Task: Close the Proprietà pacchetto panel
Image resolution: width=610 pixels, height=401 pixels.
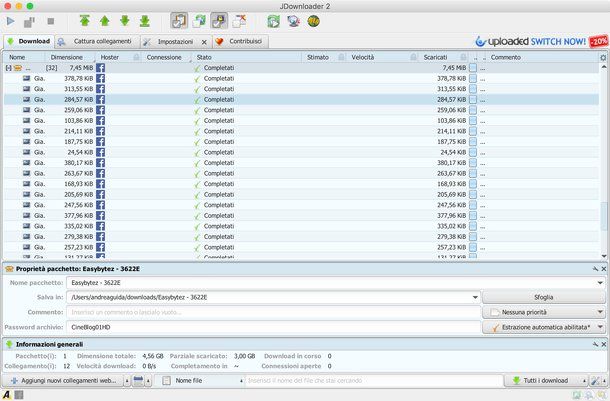Action: (604, 269)
